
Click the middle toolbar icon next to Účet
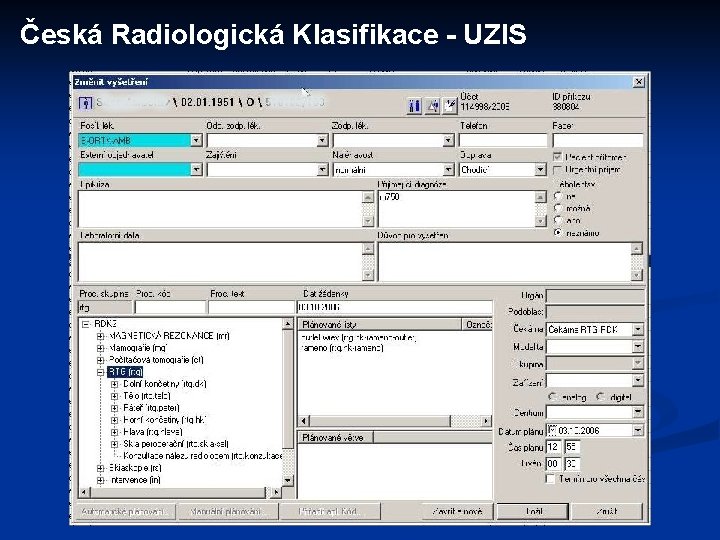[432, 107]
